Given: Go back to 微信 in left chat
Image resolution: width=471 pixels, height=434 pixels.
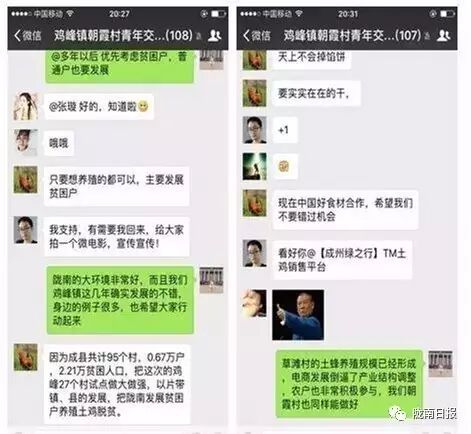Looking at the screenshot, I should [x=28, y=35].
